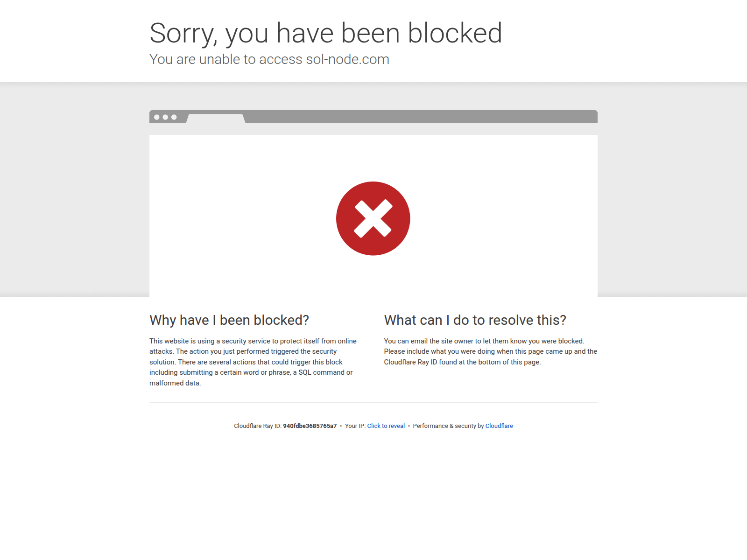Screen dimensions: 747x560
Task: Click the "Cloudflare Ray ID:" label
Action: pos(258,426)
